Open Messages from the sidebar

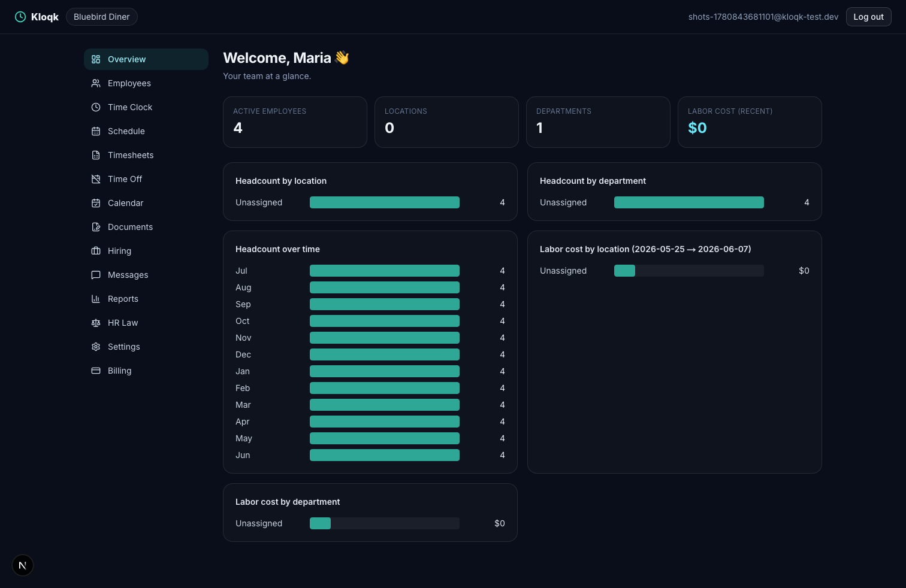click(x=146, y=275)
